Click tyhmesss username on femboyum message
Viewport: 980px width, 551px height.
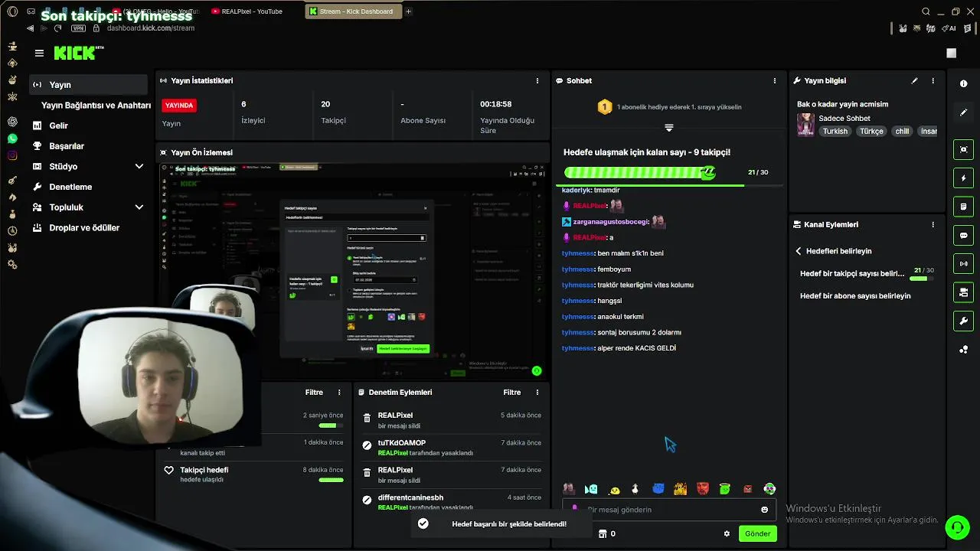point(577,269)
